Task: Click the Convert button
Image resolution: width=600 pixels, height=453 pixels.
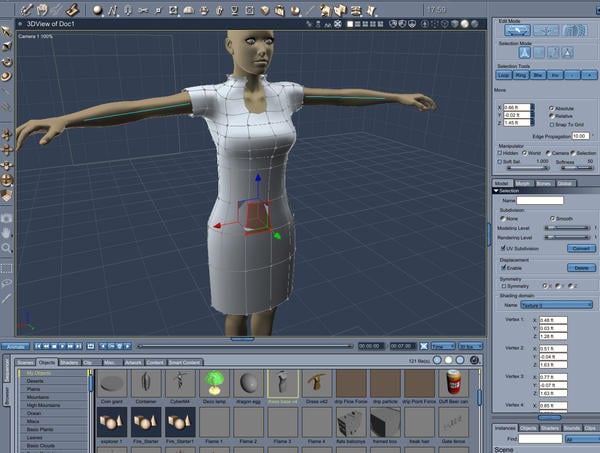Action: tap(581, 248)
